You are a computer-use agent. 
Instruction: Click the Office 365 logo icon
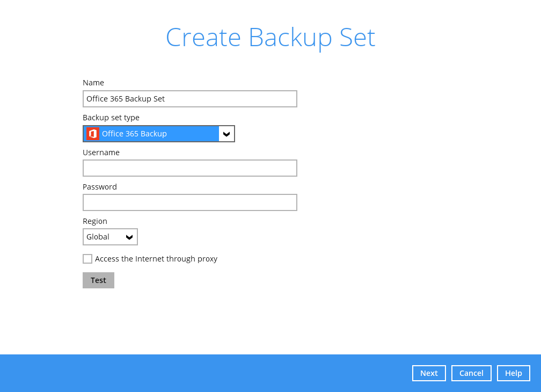point(92,134)
